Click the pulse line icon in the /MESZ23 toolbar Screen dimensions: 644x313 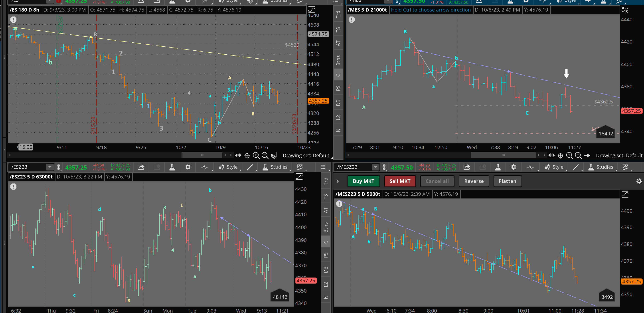[530, 167]
